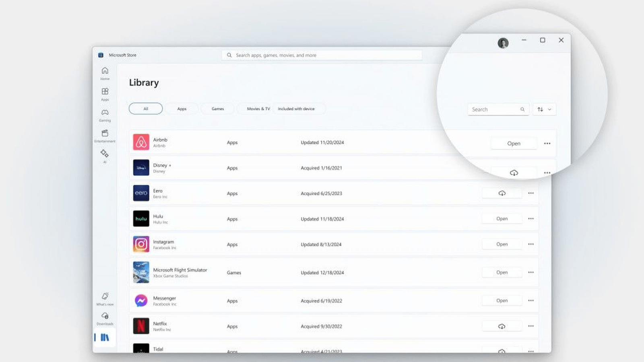The width and height of the screenshot is (644, 362).
Task: Click the Eero app name
Action: pos(158,191)
